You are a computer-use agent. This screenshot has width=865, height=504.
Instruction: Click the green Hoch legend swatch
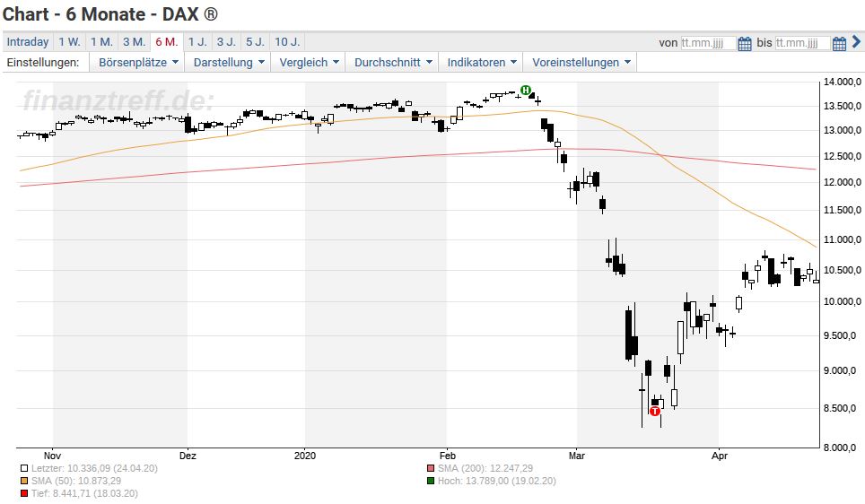tap(431, 482)
